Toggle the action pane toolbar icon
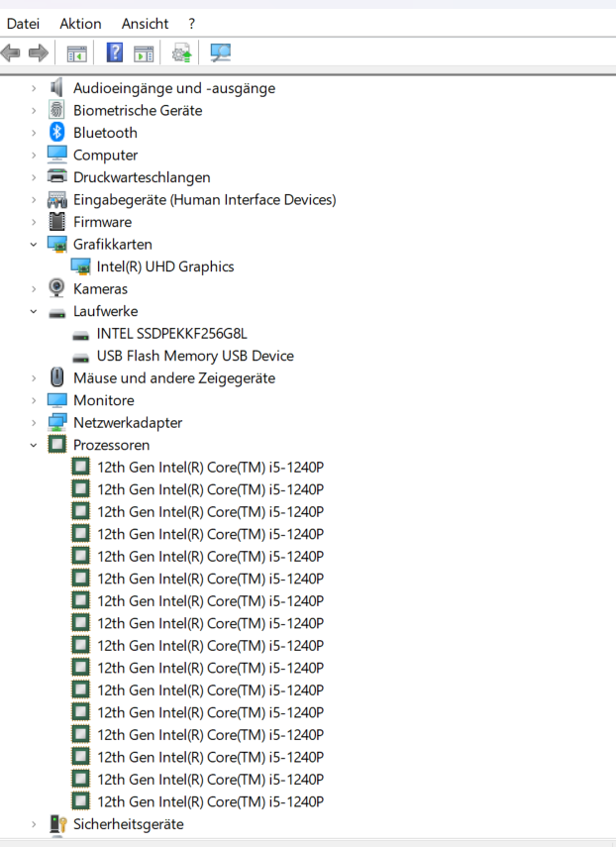Image resolution: width=616 pixels, height=847 pixels. pos(144,53)
